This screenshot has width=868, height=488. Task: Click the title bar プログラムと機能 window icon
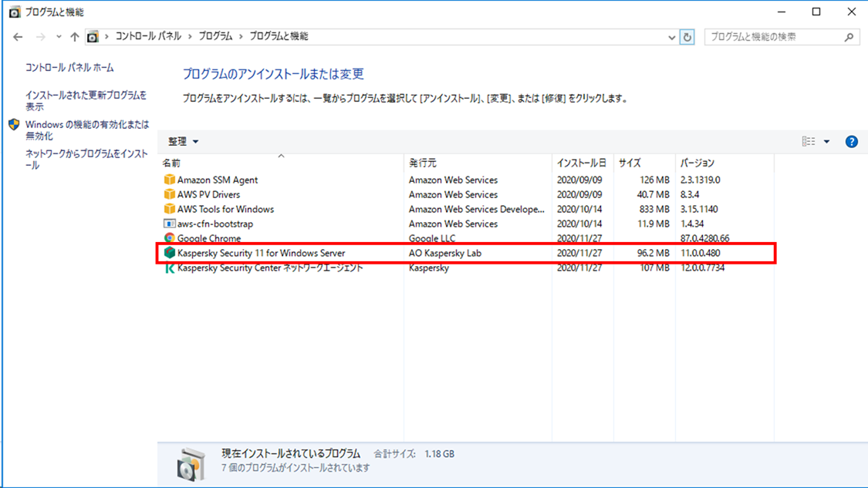15,12
